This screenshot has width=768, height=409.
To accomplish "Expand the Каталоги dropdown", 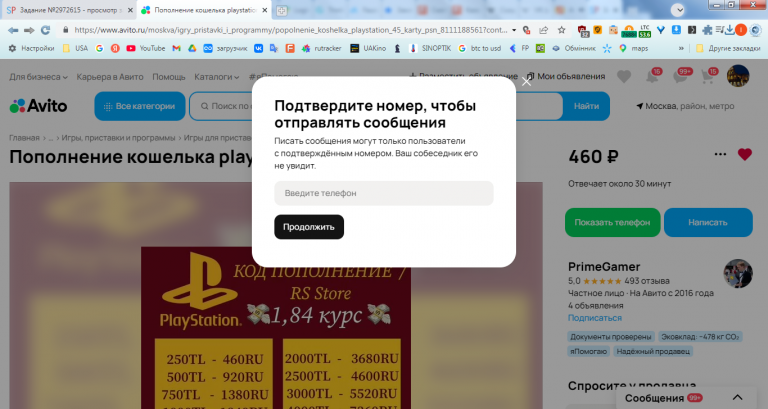I will click(x=216, y=77).
